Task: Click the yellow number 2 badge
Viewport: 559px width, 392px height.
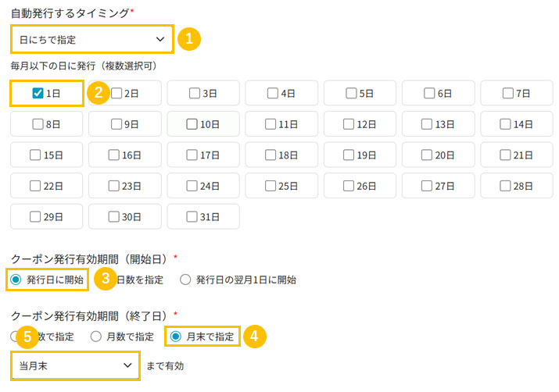Action: point(99,93)
